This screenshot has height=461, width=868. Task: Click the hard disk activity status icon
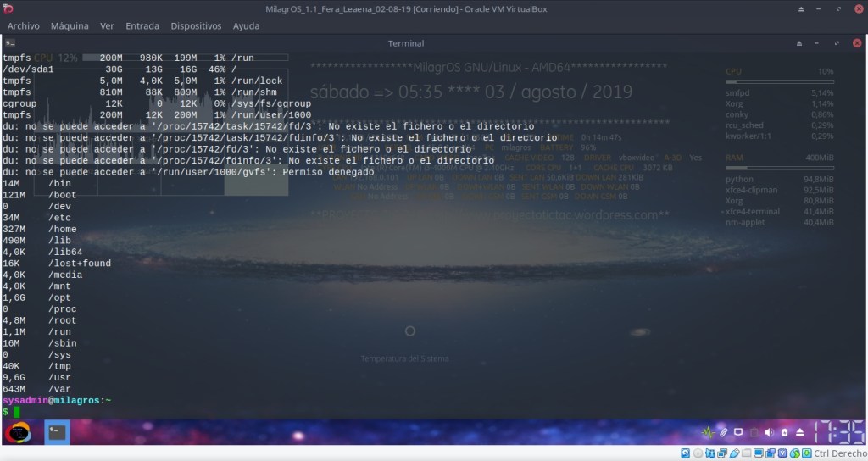(685, 453)
